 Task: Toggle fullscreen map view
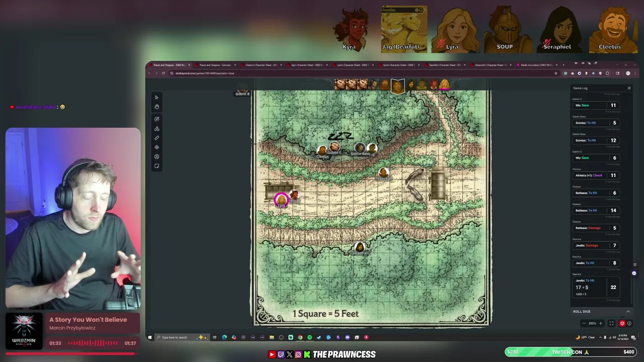pyautogui.click(x=611, y=323)
